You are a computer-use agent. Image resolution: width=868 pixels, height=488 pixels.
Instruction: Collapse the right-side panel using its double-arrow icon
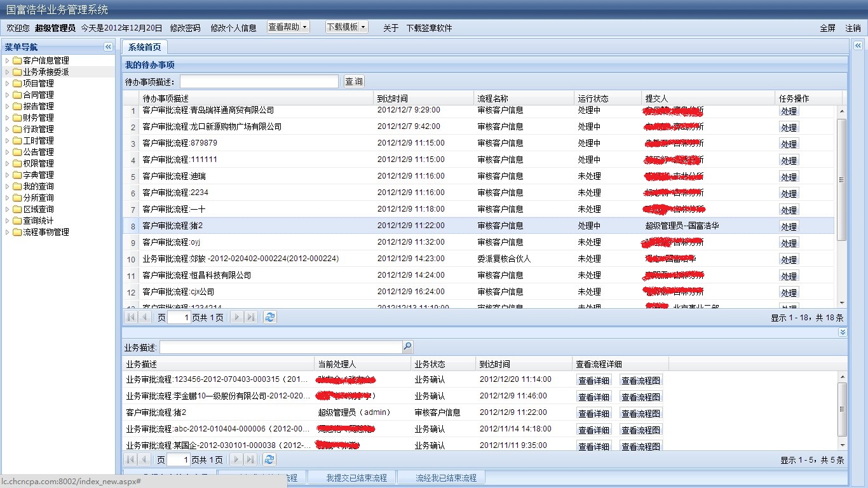[858, 46]
